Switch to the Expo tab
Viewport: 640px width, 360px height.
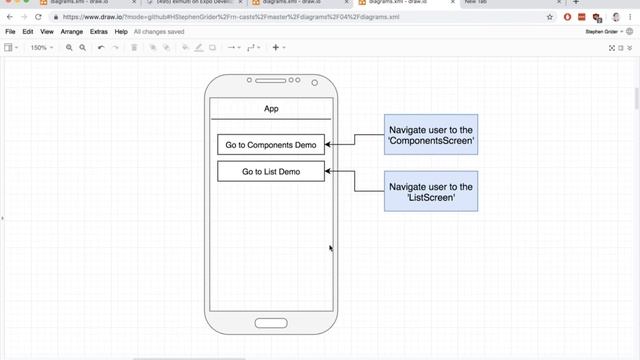tap(194, 2)
